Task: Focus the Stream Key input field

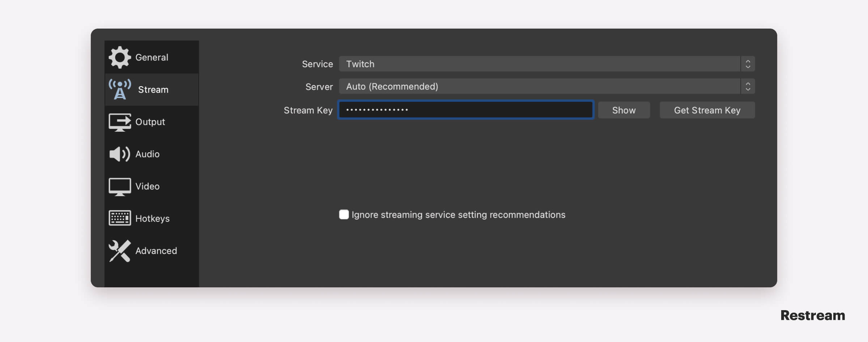Action: click(x=466, y=110)
